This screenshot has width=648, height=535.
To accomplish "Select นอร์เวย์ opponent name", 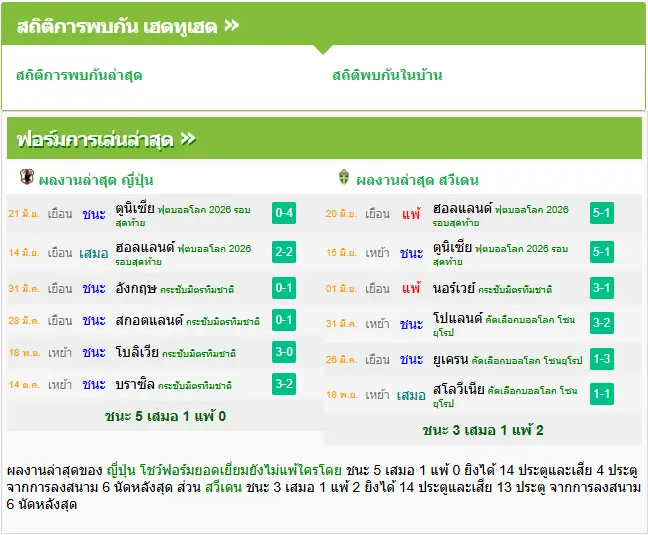I will (454, 288).
